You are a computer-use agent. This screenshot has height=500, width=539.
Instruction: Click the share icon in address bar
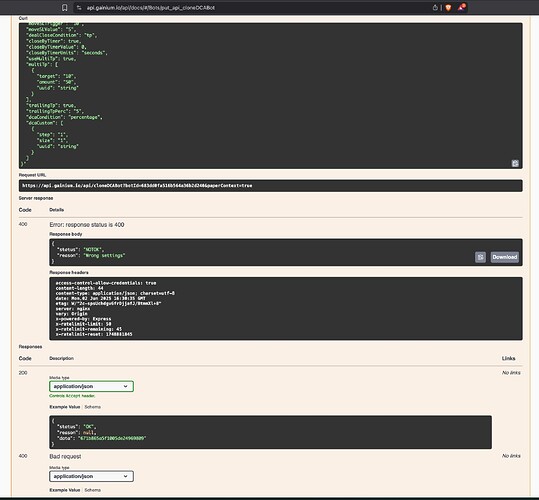pos(435,8)
